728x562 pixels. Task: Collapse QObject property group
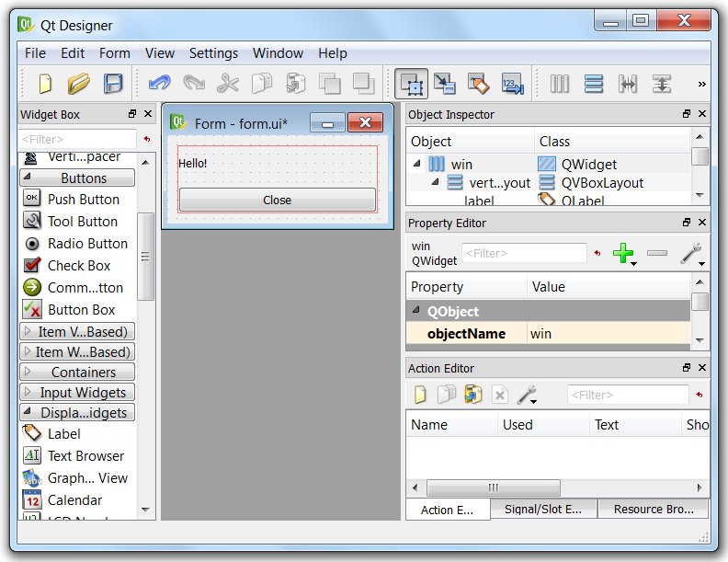coord(416,310)
